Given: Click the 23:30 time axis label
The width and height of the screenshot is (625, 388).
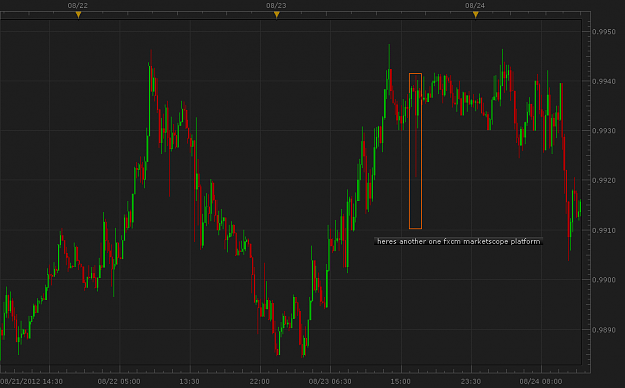Looking at the screenshot, I should (x=471, y=382).
